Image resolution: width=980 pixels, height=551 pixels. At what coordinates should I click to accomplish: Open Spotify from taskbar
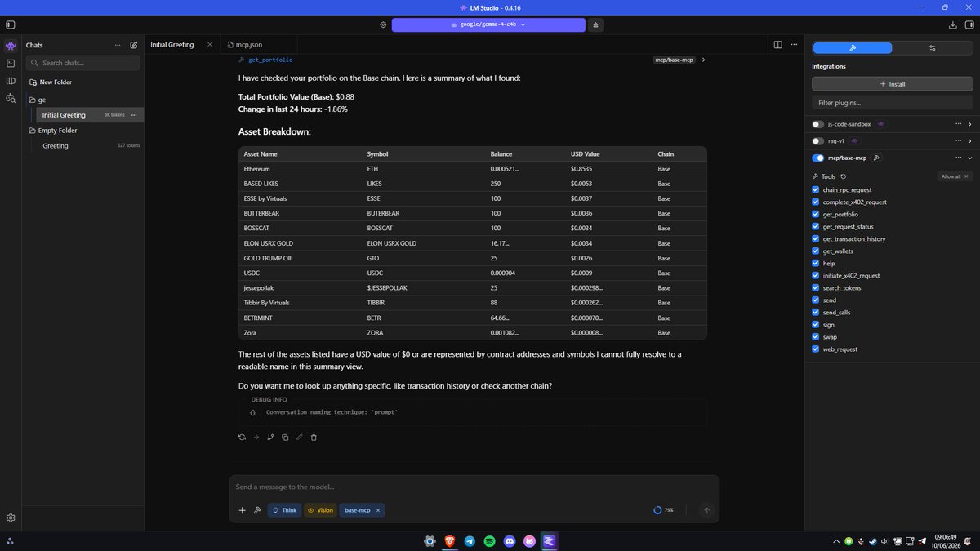tap(489, 540)
